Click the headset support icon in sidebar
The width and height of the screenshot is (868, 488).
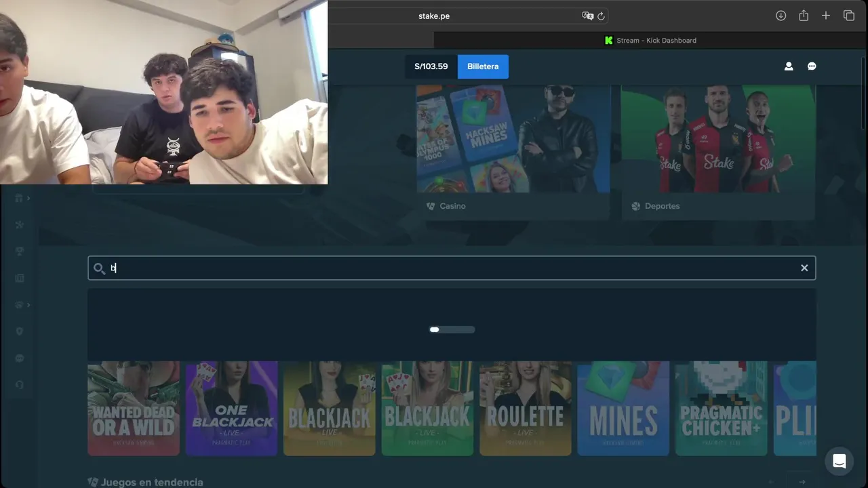19,385
